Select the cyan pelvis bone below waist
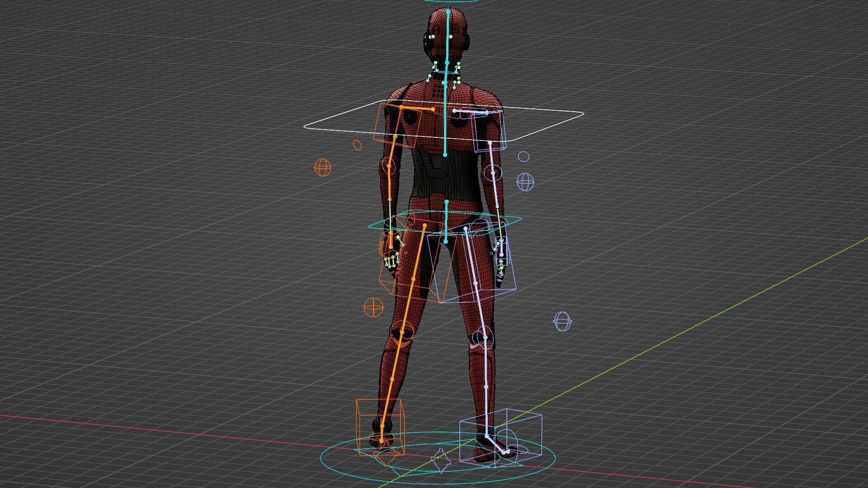This screenshot has height=488, width=868. pyautogui.click(x=446, y=221)
